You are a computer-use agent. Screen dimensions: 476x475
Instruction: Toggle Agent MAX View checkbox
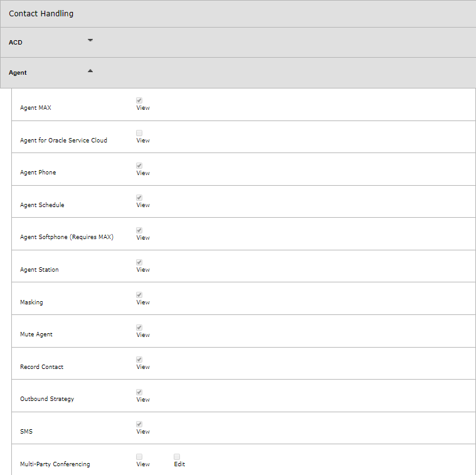pos(139,100)
